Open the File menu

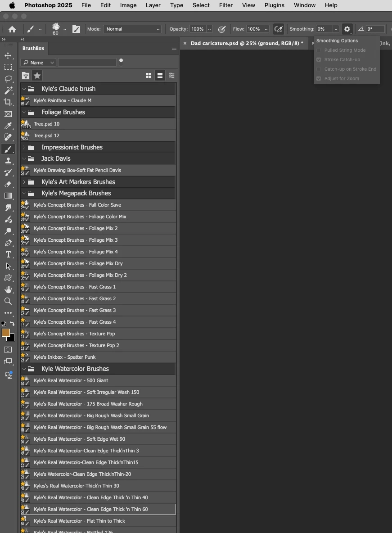tap(86, 5)
